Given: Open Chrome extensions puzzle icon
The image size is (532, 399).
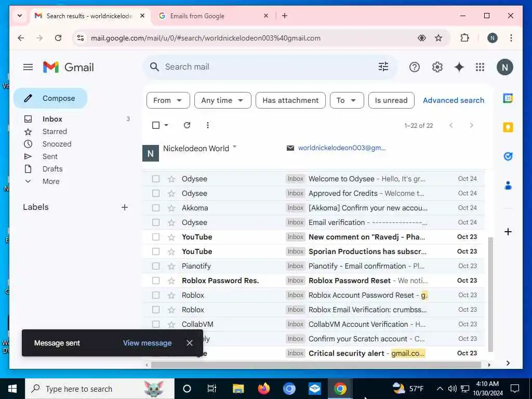Looking at the screenshot, I should pyautogui.click(x=464, y=38).
